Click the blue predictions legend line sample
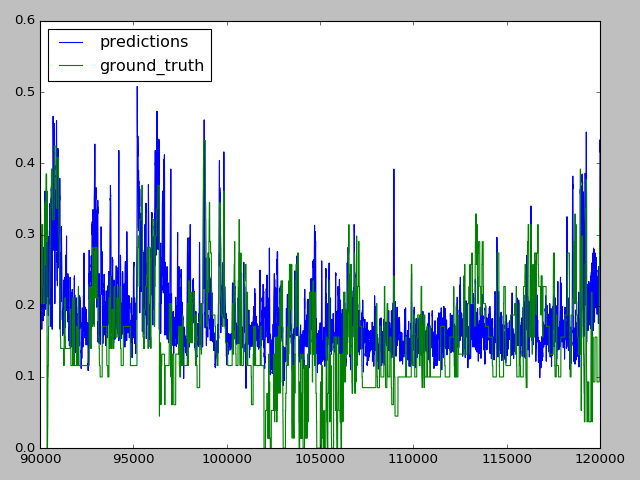 (x=71, y=42)
